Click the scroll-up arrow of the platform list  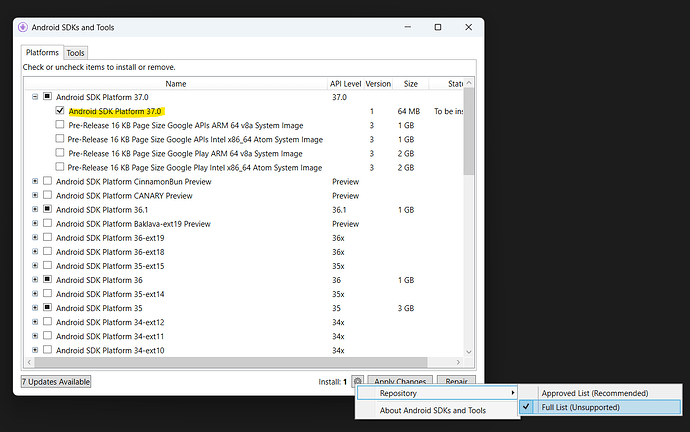coord(469,83)
